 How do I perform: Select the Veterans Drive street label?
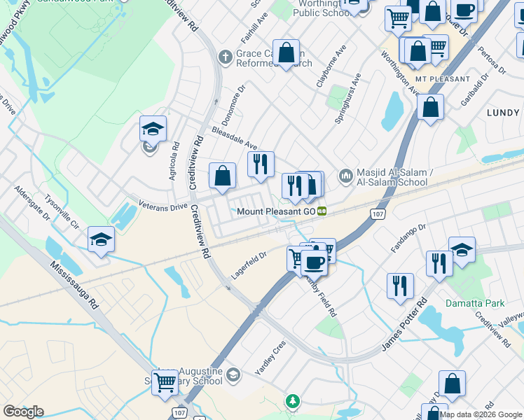[163, 206]
